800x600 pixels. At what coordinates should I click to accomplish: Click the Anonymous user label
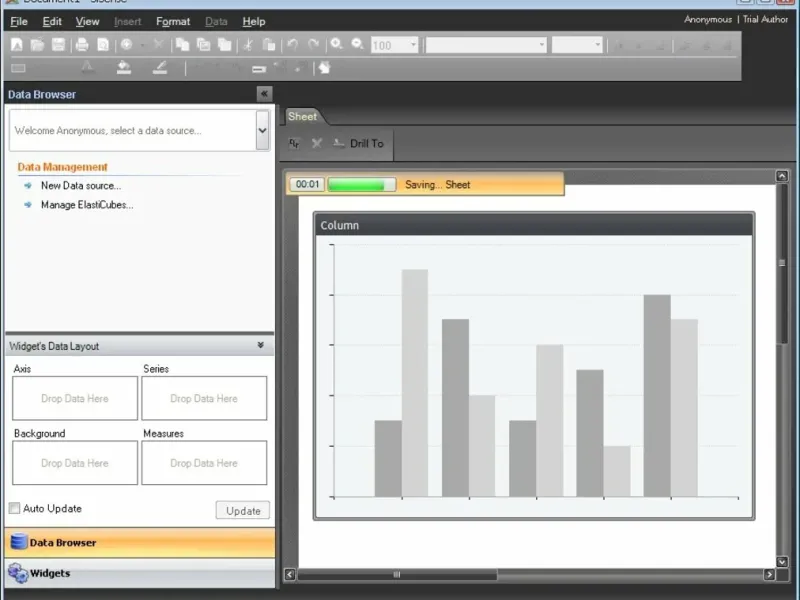point(708,19)
